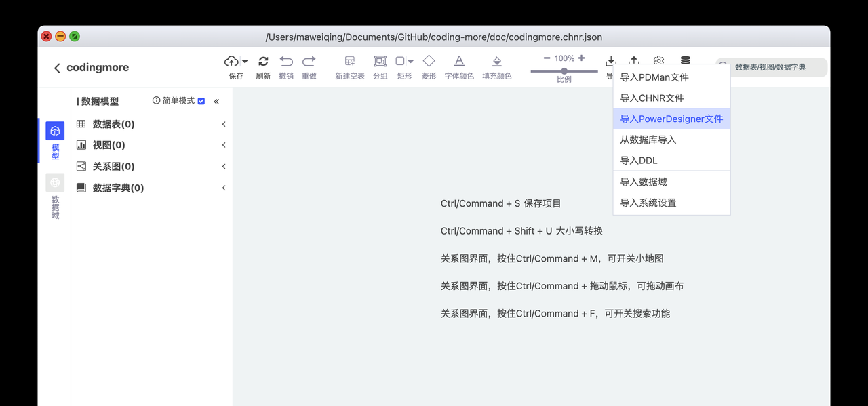Click the 分组 grouping tool icon
This screenshot has width=868, height=406.
click(x=380, y=61)
